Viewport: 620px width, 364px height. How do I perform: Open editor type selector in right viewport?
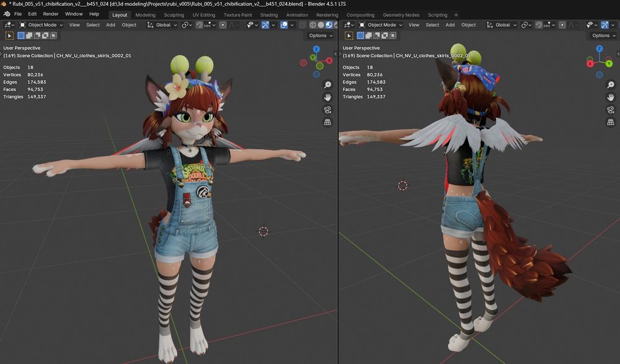[x=348, y=25]
